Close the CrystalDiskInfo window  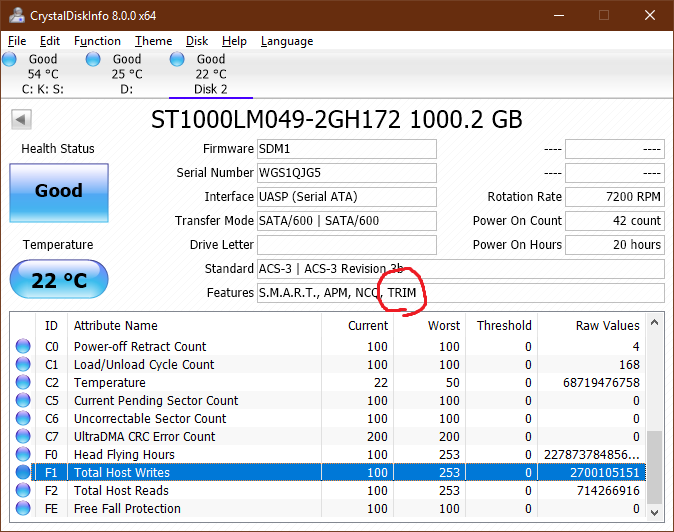click(650, 15)
